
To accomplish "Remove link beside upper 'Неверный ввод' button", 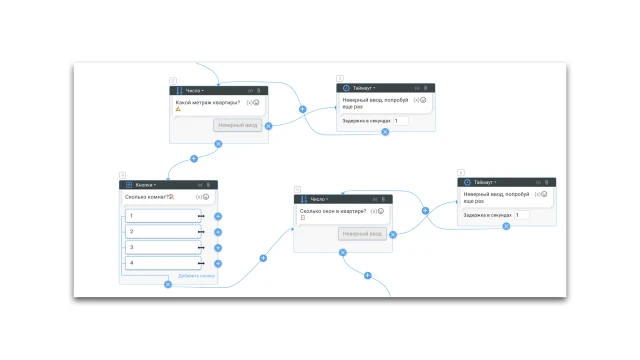I will 269,126.
